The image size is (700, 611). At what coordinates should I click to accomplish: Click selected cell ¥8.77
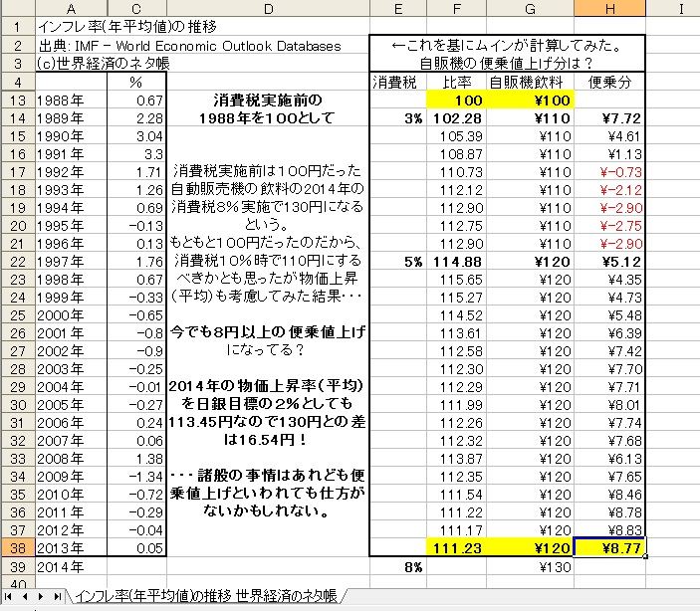(x=609, y=547)
